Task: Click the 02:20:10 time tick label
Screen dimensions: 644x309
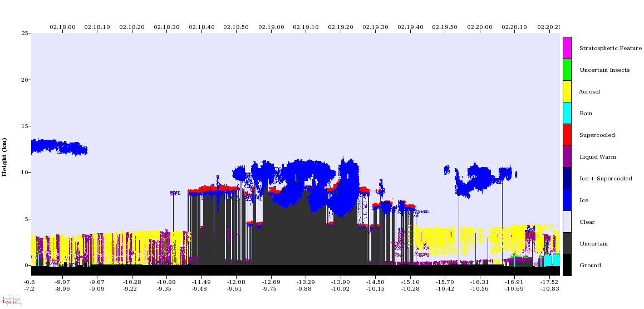Action: 514,27
